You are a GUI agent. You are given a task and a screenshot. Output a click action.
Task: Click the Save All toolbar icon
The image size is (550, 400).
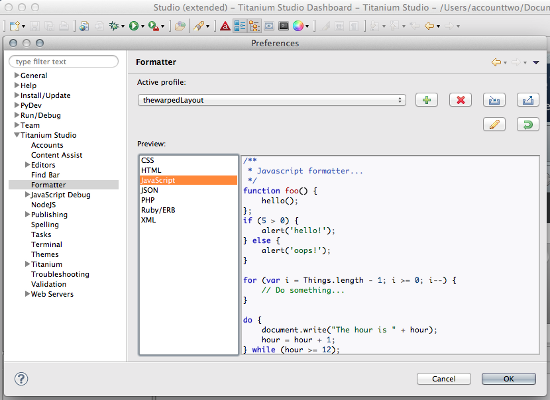point(49,26)
